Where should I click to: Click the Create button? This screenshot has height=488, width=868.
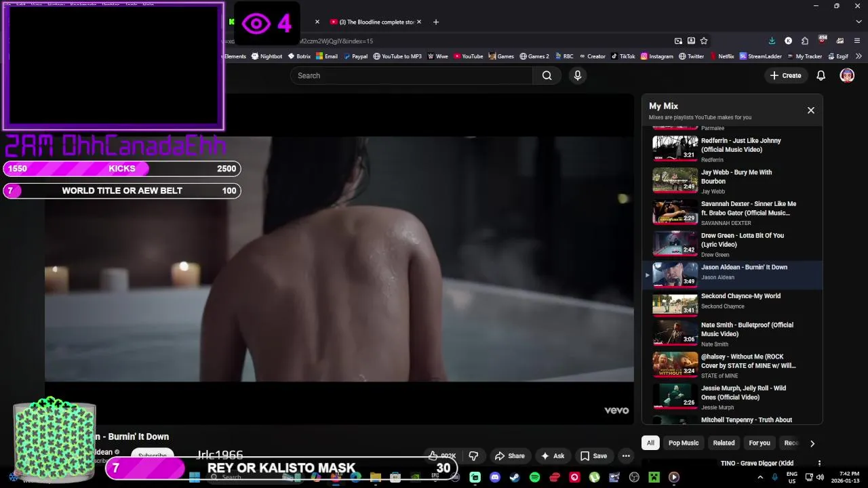785,75
